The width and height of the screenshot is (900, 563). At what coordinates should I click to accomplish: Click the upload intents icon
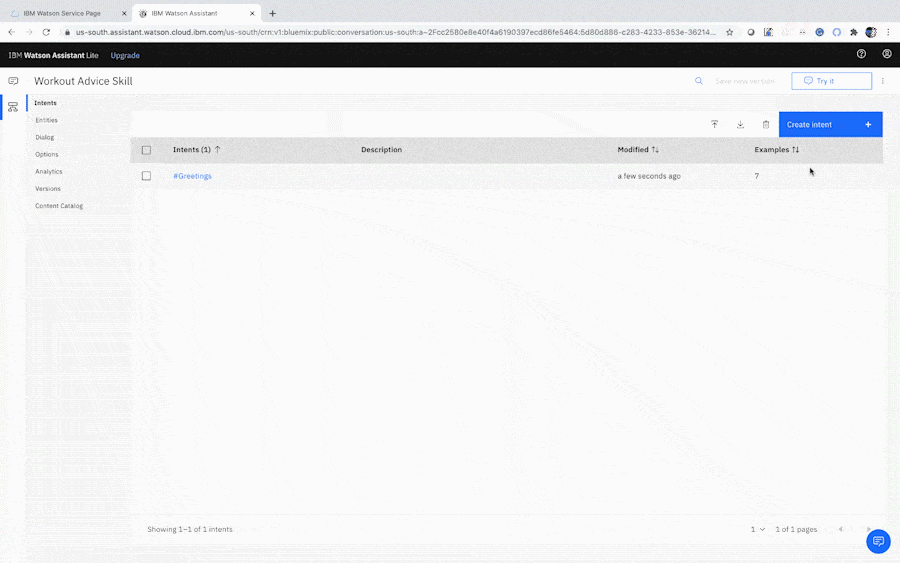[x=715, y=124]
